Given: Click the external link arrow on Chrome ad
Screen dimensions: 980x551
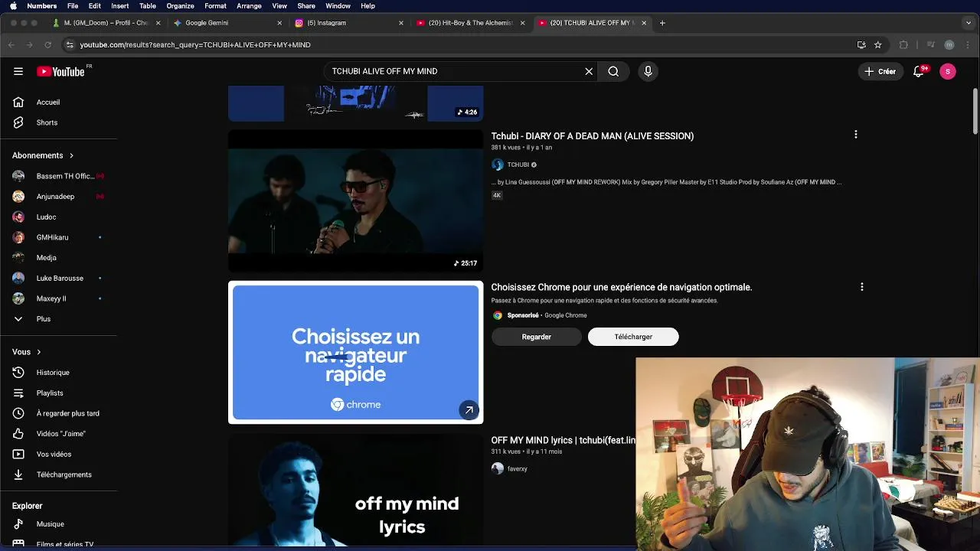Looking at the screenshot, I should tap(469, 410).
